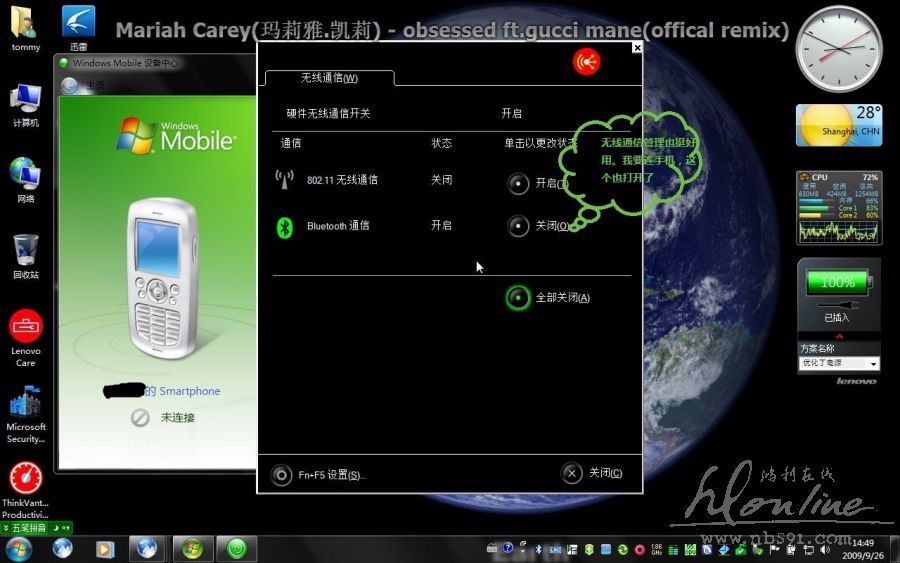Image resolution: width=900 pixels, height=563 pixels.
Task: Click the 1.86 GHz CPU speed tray icon
Action: [x=657, y=550]
